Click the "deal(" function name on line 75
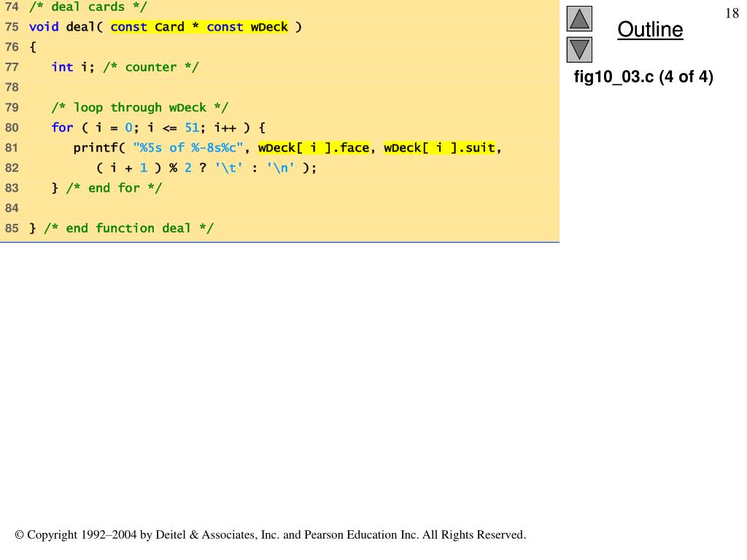The width and height of the screenshot is (747, 560). coord(85,27)
